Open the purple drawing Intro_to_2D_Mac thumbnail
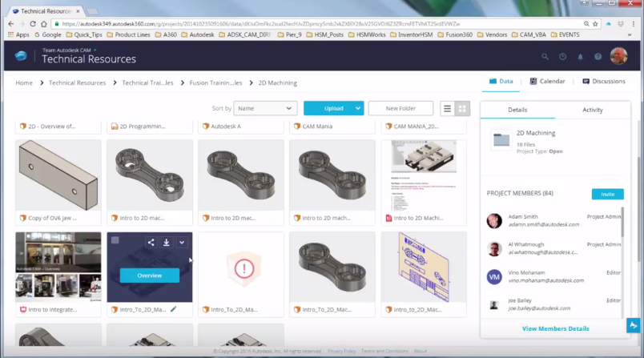This screenshot has height=358, width=644. pos(424,267)
